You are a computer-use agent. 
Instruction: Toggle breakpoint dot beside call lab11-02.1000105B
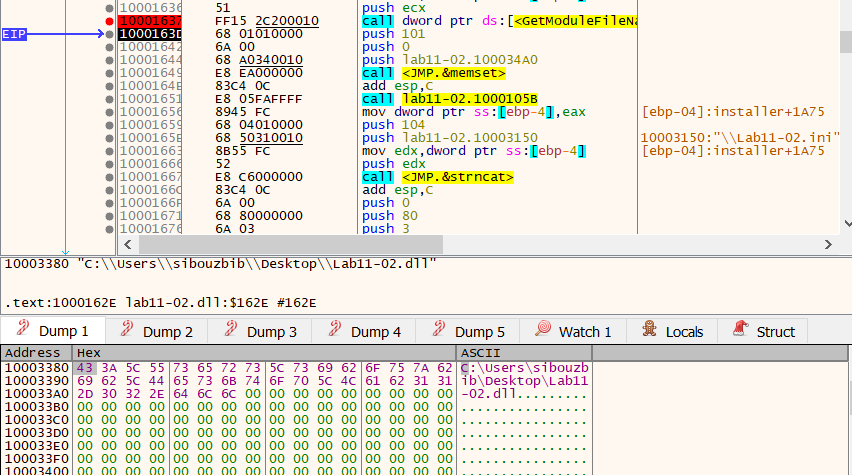coord(109,99)
